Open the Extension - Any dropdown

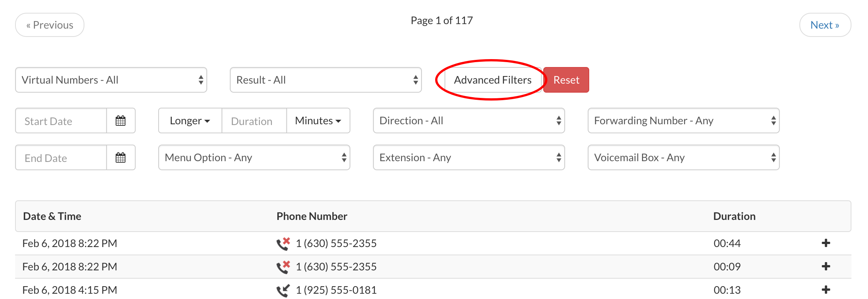[x=469, y=157]
